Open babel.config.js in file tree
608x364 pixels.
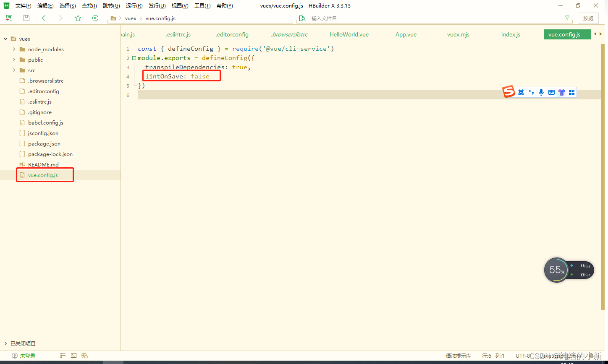coord(46,122)
